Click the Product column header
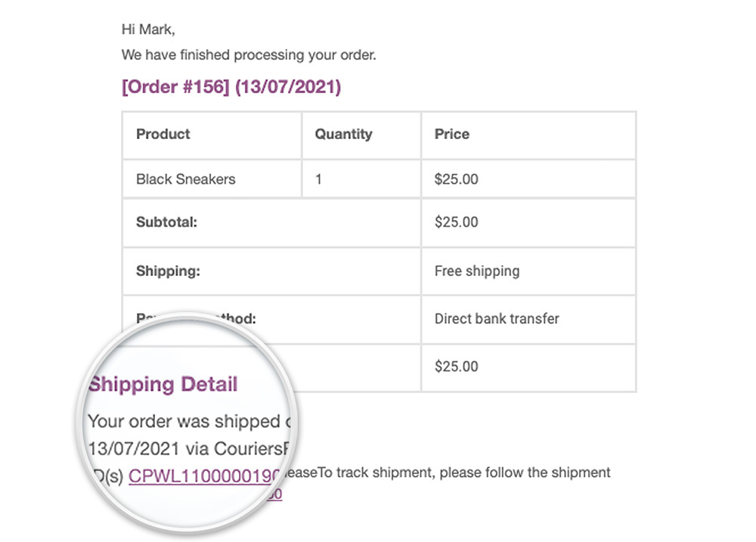 [163, 135]
